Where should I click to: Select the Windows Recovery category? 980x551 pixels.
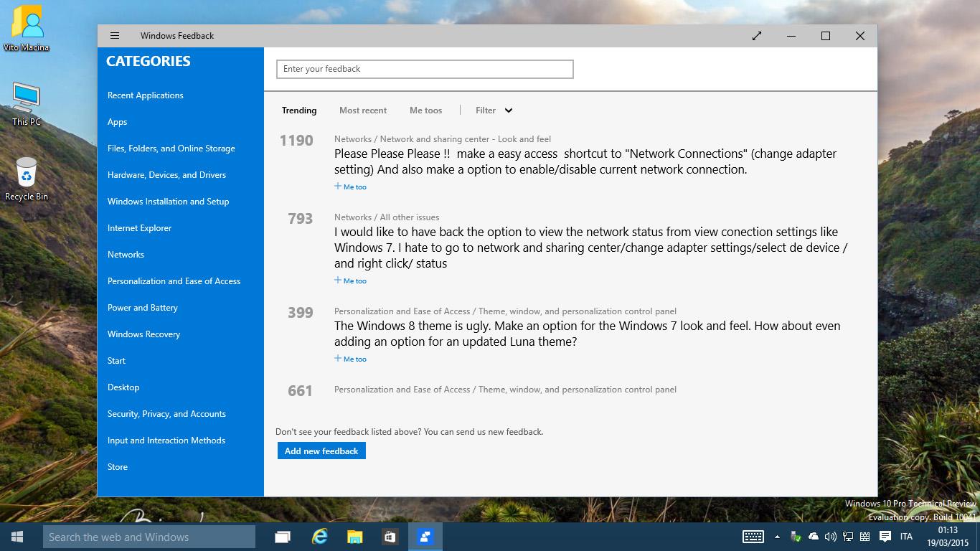(144, 334)
